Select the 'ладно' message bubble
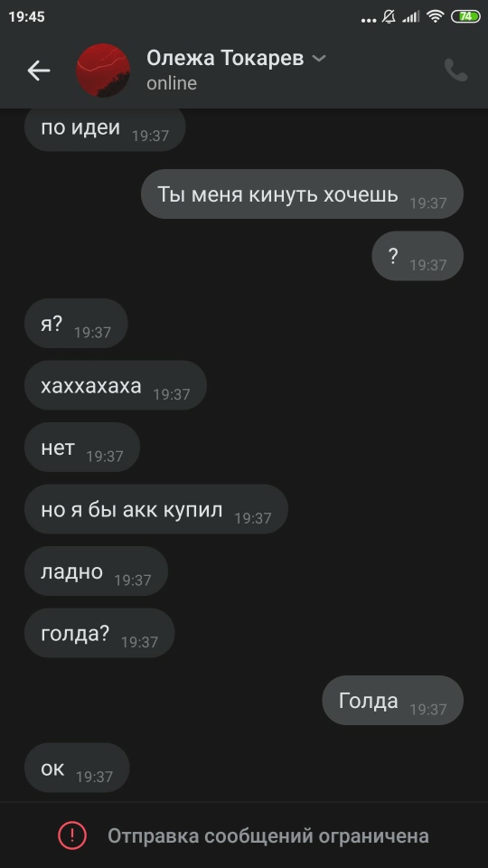 click(x=97, y=571)
